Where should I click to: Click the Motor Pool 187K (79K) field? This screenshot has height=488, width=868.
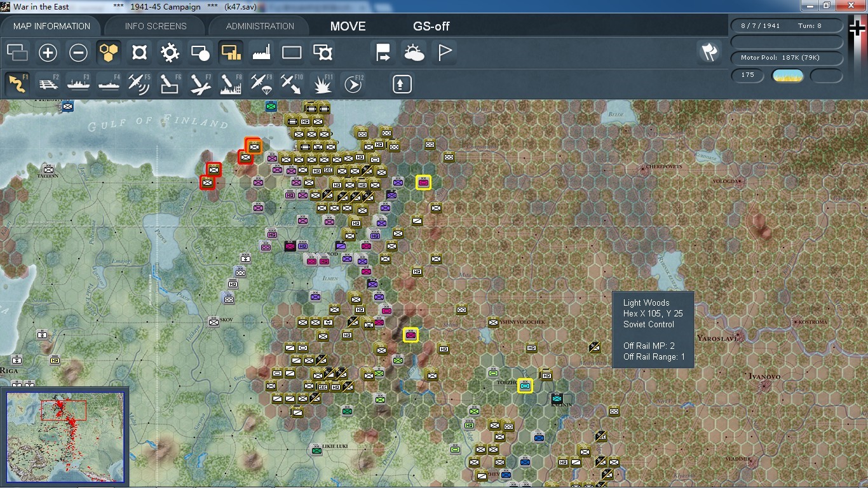click(x=787, y=58)
